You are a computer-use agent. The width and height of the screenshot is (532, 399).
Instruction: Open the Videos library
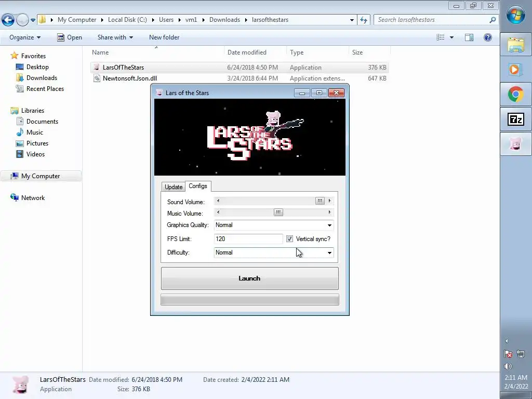click(35, 154)
